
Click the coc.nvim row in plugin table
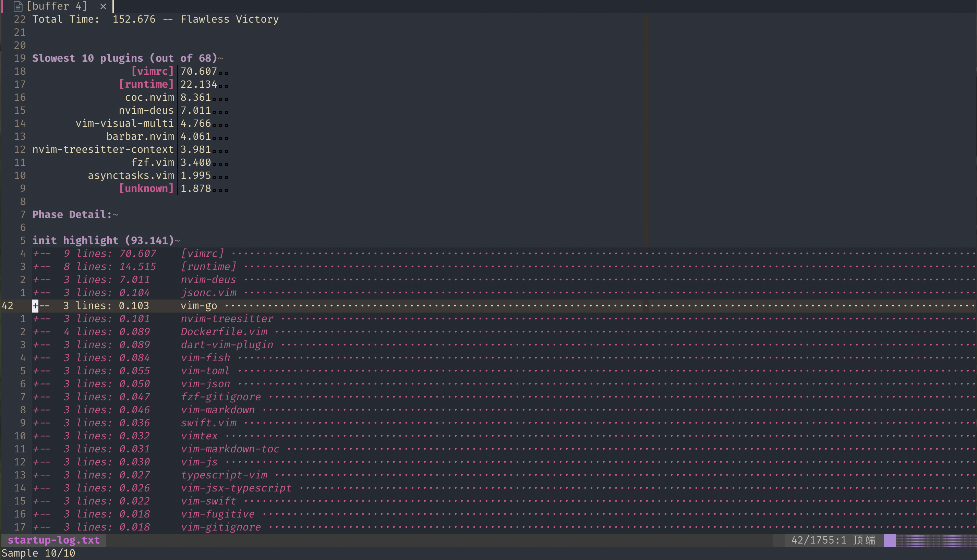(x=149, y=98)
